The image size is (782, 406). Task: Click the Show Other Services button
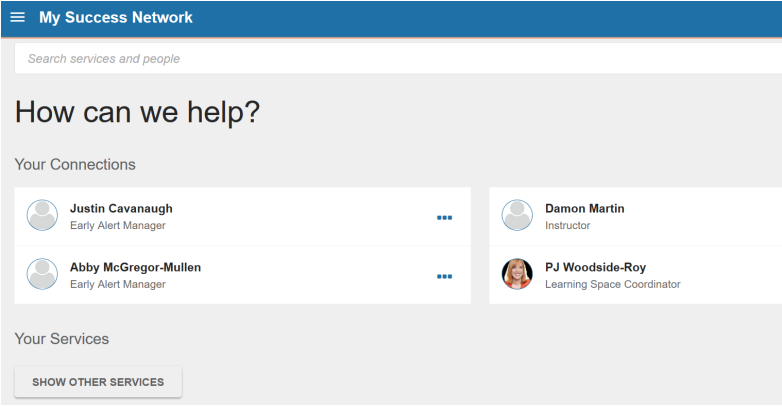pos(98,382)
